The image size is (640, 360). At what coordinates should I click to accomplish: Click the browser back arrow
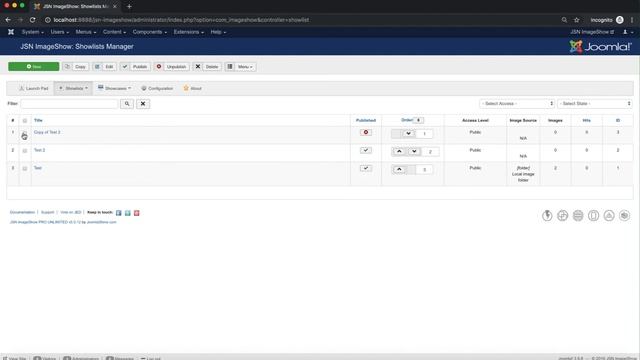click(x=8, y=20)
